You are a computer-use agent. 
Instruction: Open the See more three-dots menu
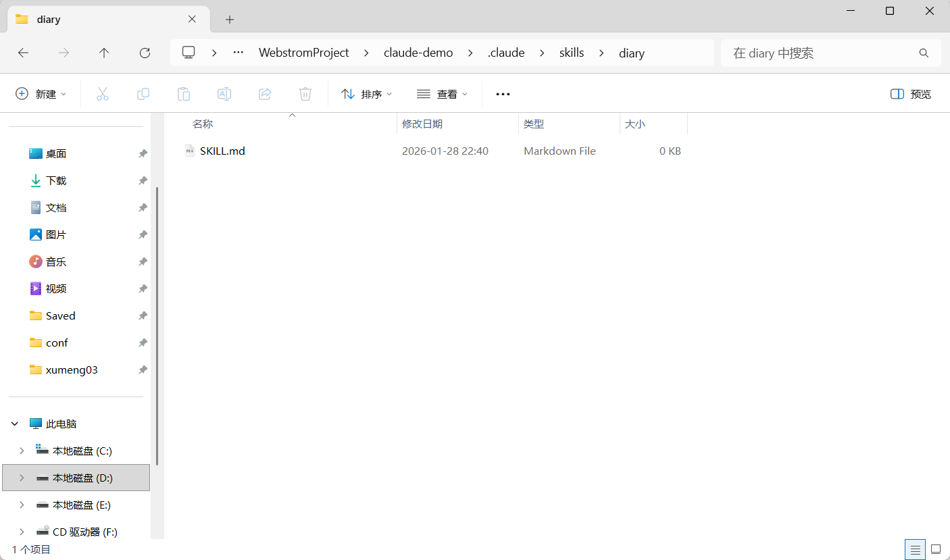[x=503, y=94]
